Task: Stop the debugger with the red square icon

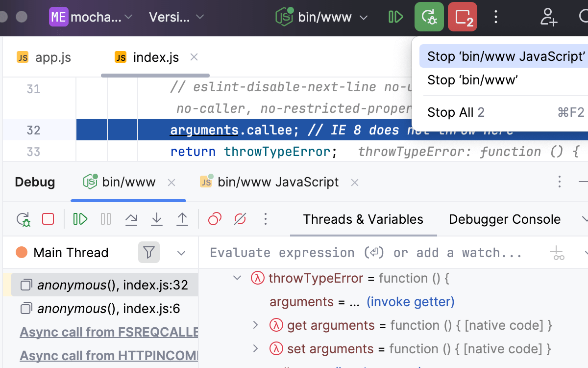Action: (48, 219)
